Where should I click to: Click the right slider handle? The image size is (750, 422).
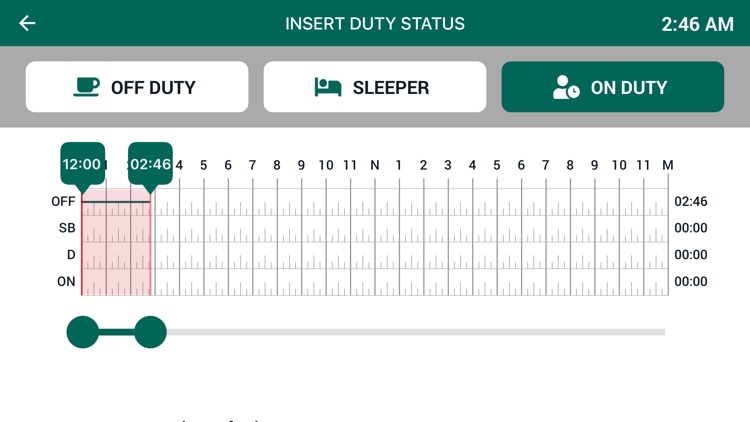pos(150,332)
